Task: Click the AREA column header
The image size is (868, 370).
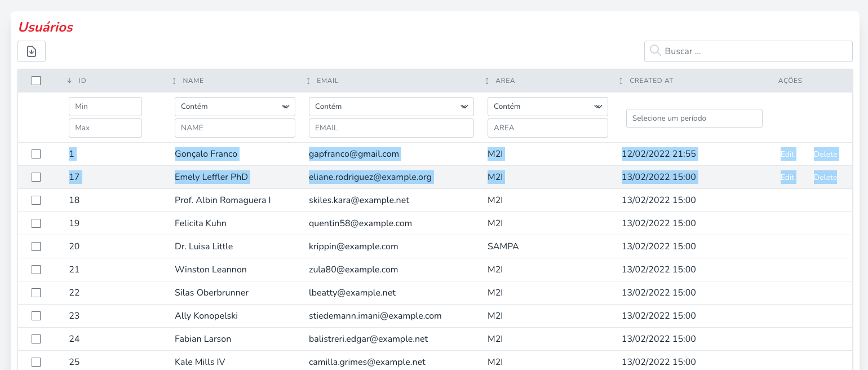Action: coord(505,81)
